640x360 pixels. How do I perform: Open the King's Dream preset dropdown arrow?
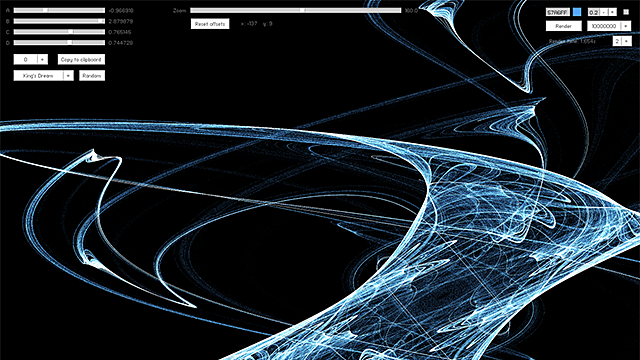[x=69, y=76]
